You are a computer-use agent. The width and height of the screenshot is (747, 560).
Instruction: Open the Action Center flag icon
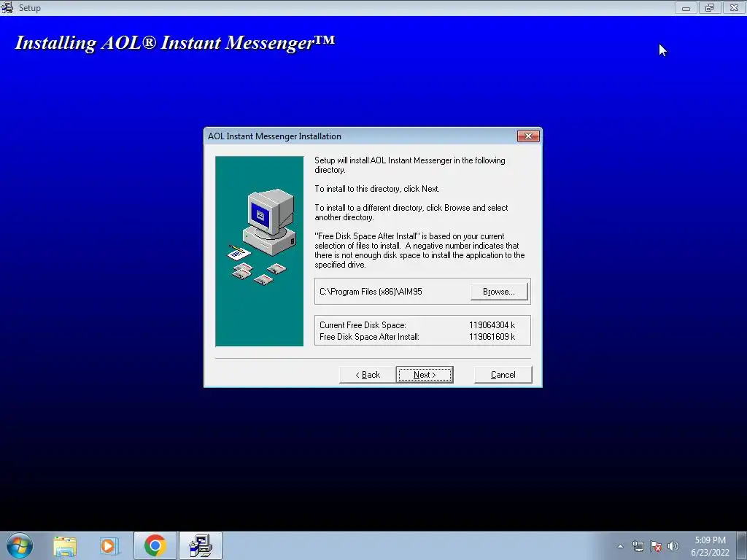coord(656,546)
